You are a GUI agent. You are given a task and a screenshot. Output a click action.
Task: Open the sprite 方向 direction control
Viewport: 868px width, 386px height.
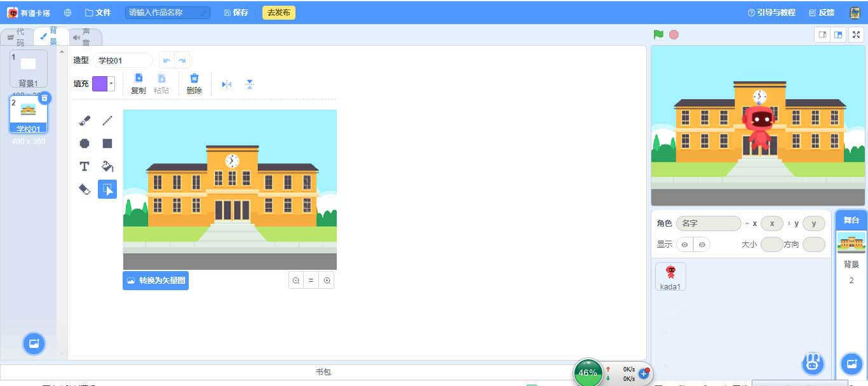(x=814, y=244)
